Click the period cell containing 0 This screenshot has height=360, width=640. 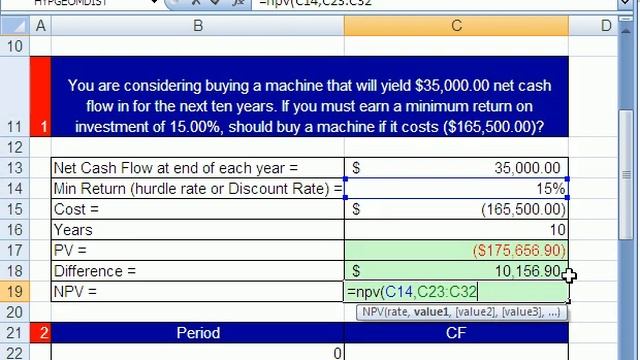pos(198,352)
